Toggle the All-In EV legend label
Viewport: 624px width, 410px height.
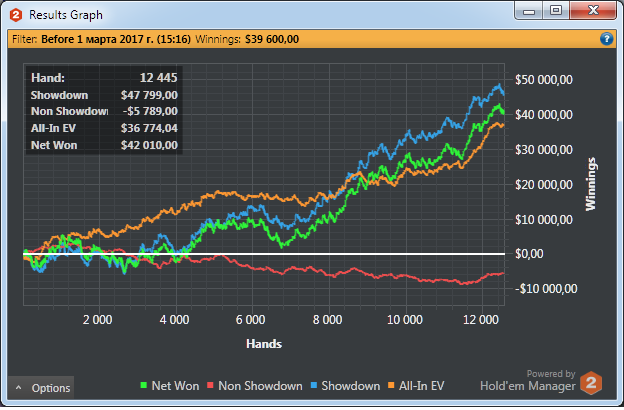[x=421, y=386]
